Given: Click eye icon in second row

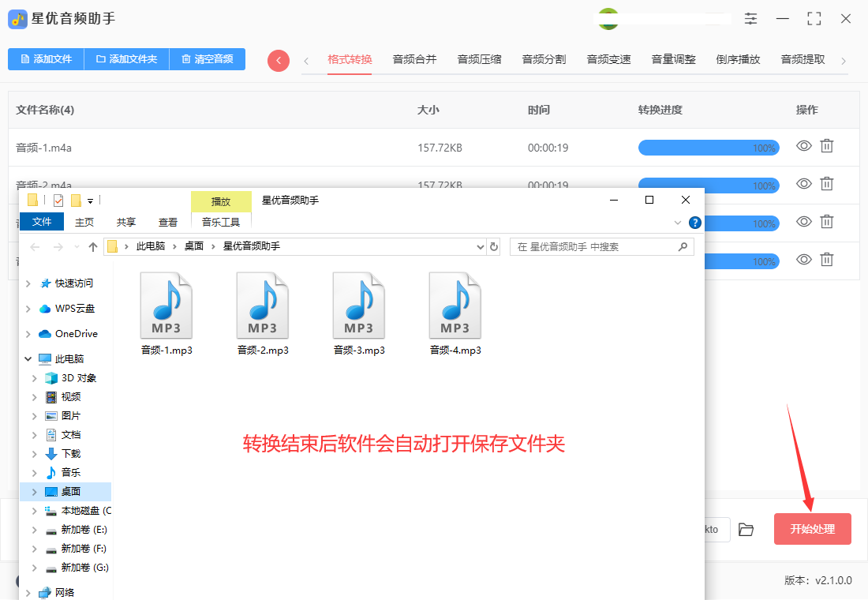Looking at the screenshot, I should (804, 184).
